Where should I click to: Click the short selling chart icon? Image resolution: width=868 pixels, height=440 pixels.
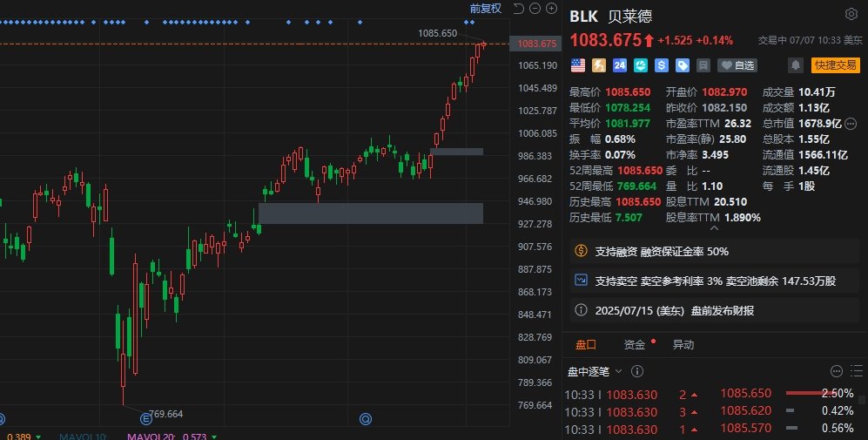[x=581, y=281]
